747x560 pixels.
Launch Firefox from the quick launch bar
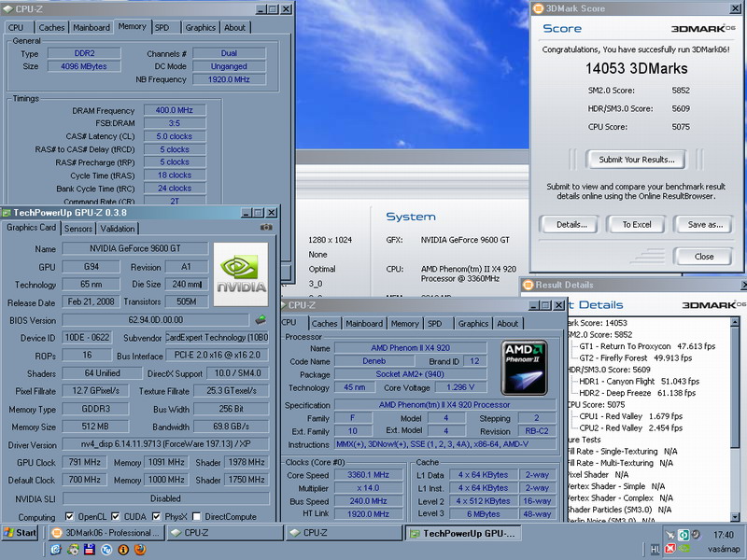(141, 550)
